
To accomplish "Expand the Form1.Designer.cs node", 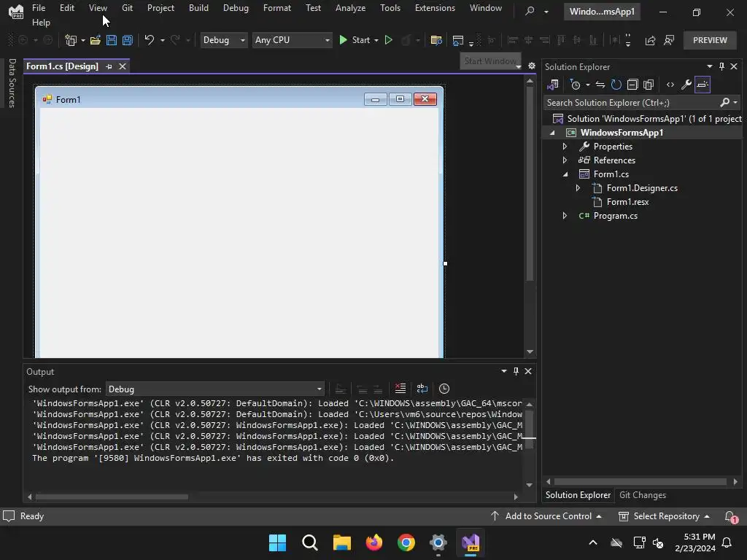I will click(578, 188).
